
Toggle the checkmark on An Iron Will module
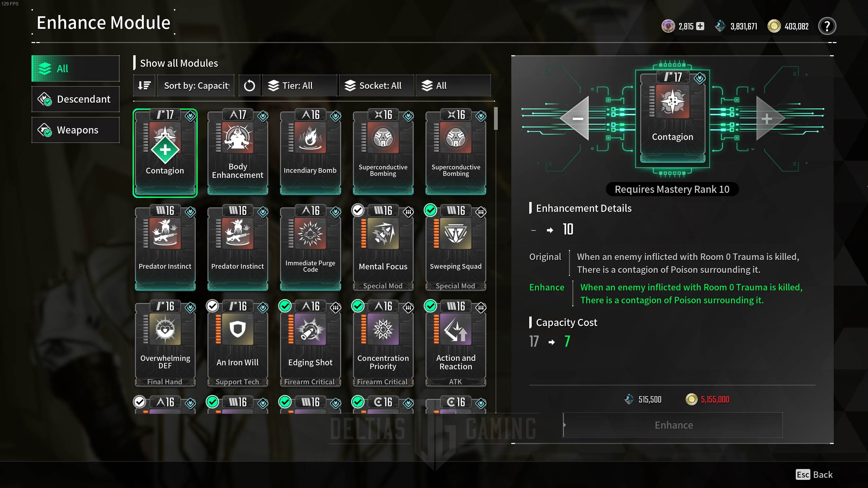213,306
